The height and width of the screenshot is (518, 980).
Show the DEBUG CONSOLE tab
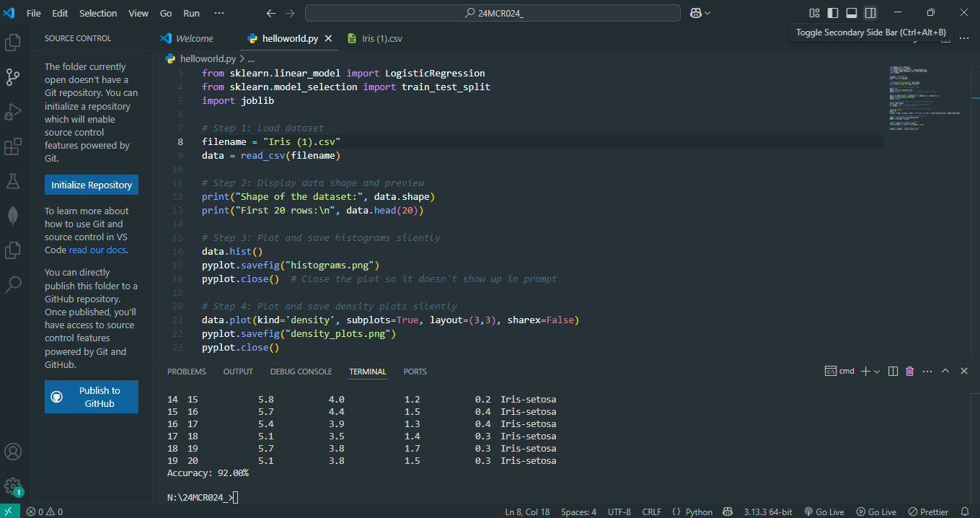point(301,372)
